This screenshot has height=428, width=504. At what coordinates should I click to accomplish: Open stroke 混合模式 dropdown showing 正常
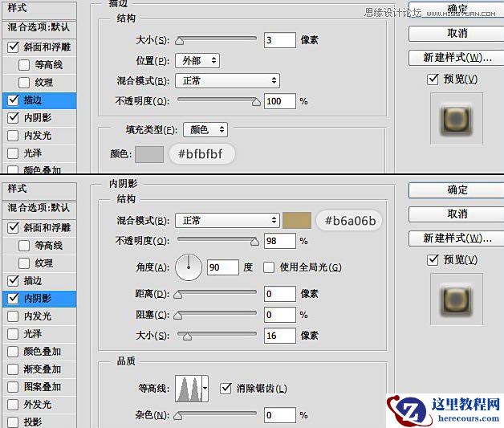coord(228,81)
